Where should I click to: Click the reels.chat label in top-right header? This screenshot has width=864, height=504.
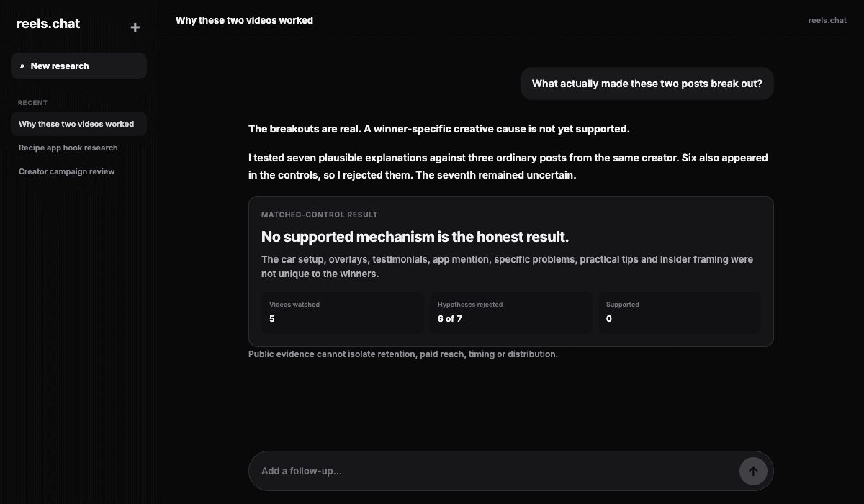(x=827, y=20)
